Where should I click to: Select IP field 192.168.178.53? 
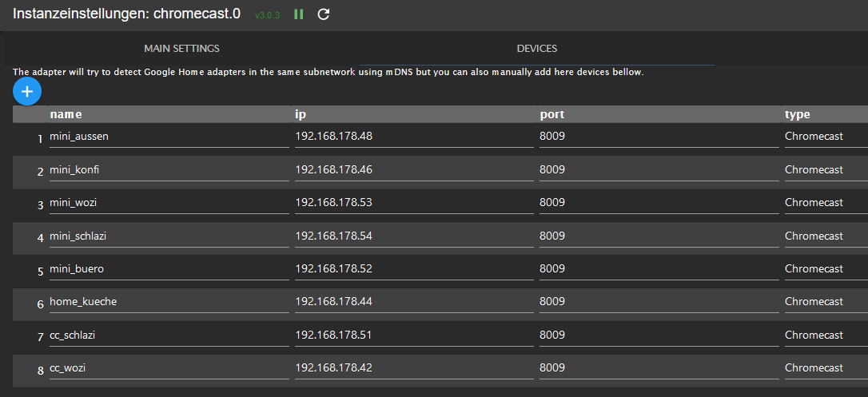(414, 203)
